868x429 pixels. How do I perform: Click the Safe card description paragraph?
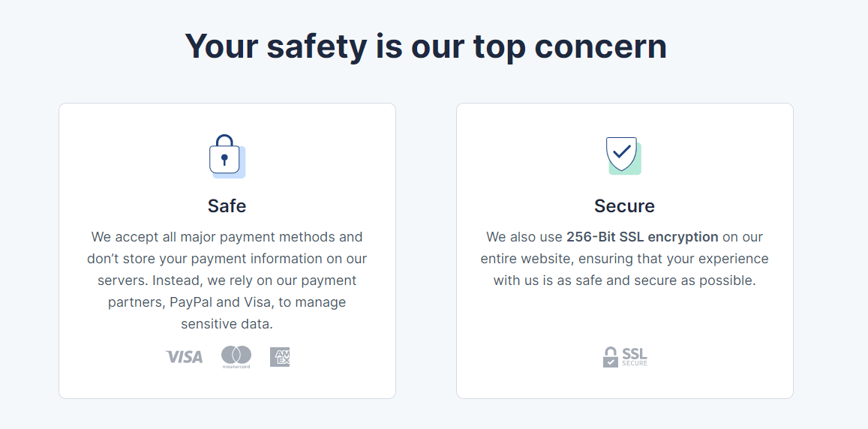click(227, 280)
